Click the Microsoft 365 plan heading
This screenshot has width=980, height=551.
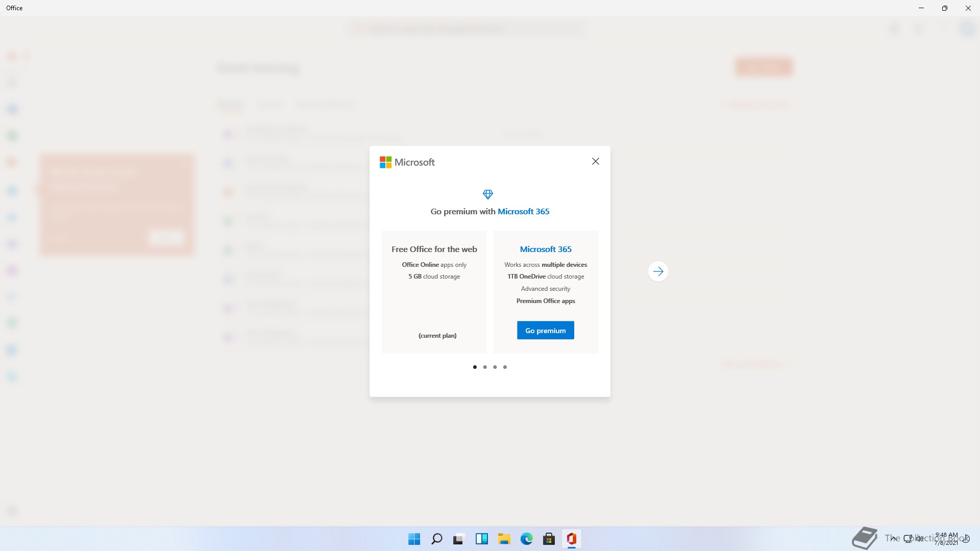546,249
